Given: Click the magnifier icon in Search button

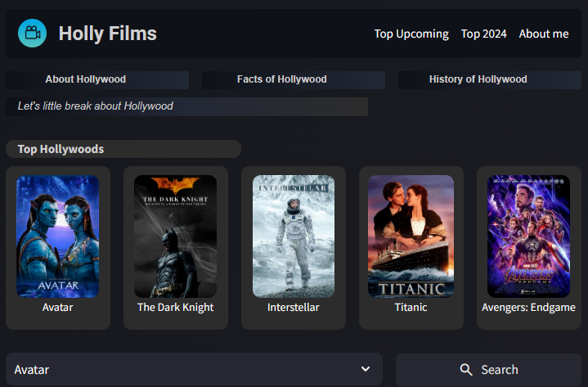Looking at the screenshot, I should coord(466,370).
